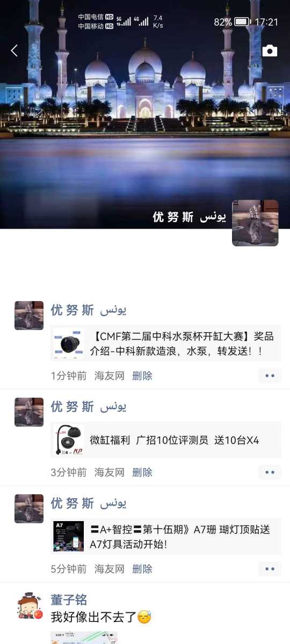The height and width of the screenshot is (644, 290).
Task: Delete the post from 5分钟前
Action: tap(142, 569)
